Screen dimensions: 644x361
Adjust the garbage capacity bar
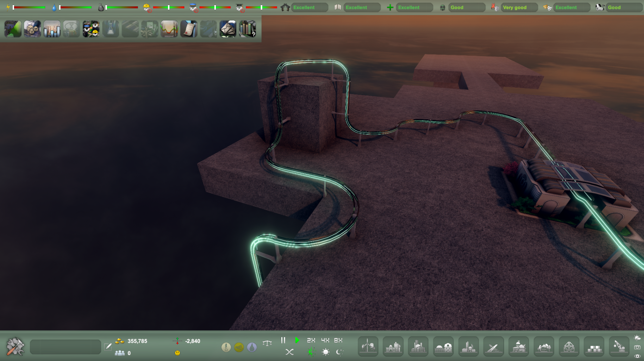[121, 7]
